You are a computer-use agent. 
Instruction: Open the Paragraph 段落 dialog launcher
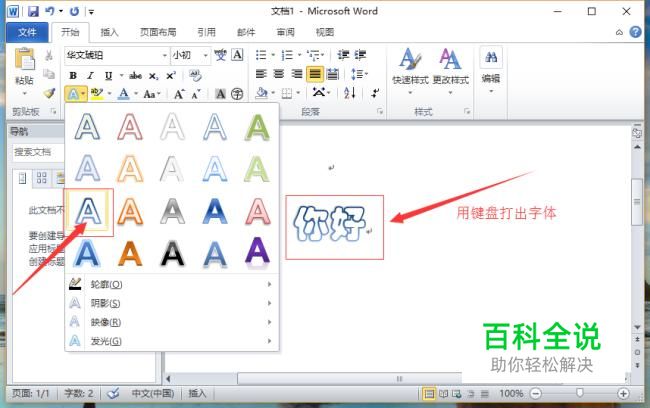(x=380, y=111)
